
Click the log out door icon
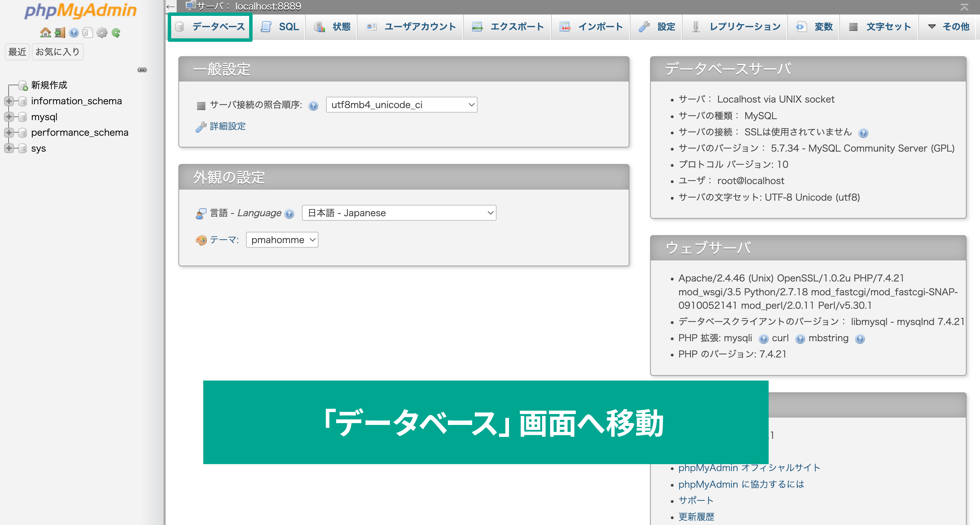coord(60,33)
